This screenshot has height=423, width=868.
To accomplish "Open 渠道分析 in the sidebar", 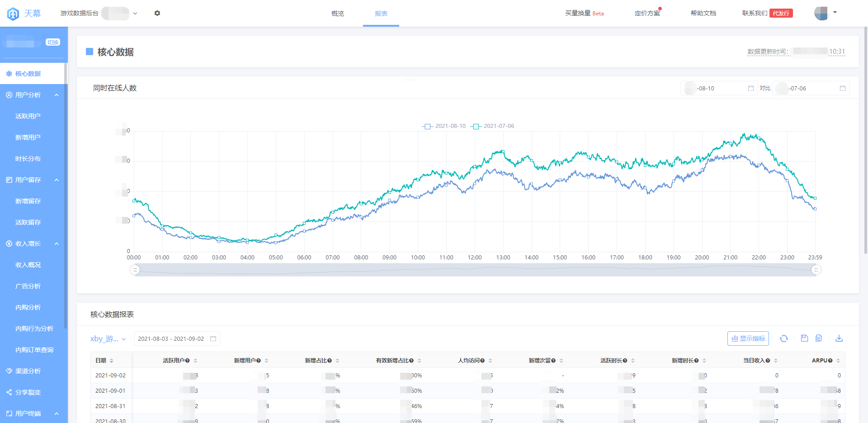I will click(28, 371).
